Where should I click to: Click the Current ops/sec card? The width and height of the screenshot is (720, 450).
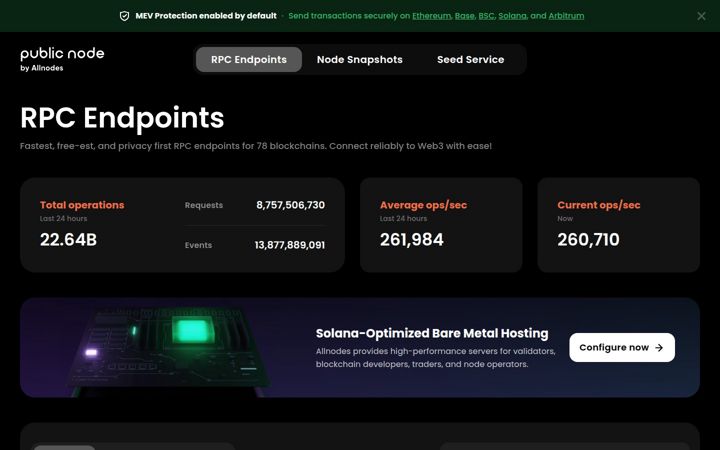click(x=619, y=225)
